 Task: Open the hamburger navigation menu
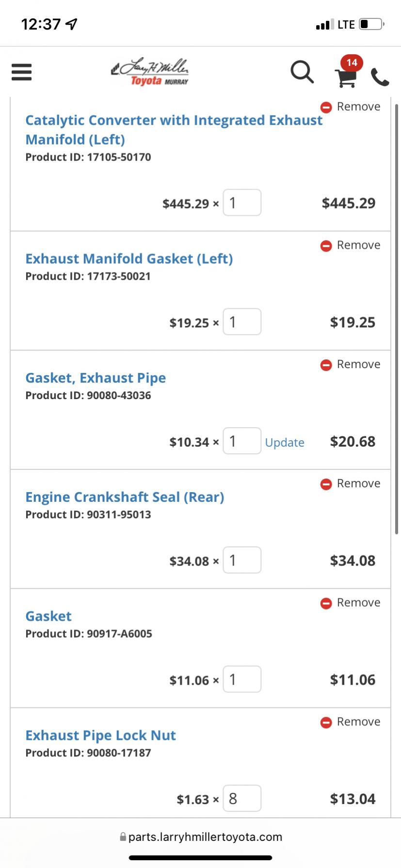(21, 72)
